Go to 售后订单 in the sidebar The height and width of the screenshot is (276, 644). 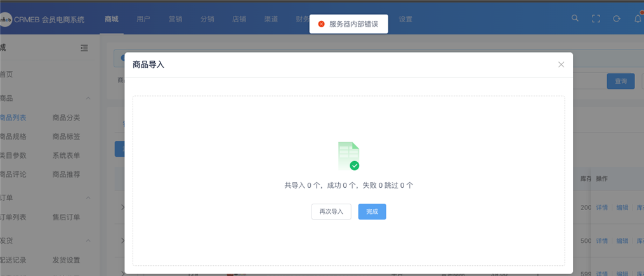click(x=66, y=217)
